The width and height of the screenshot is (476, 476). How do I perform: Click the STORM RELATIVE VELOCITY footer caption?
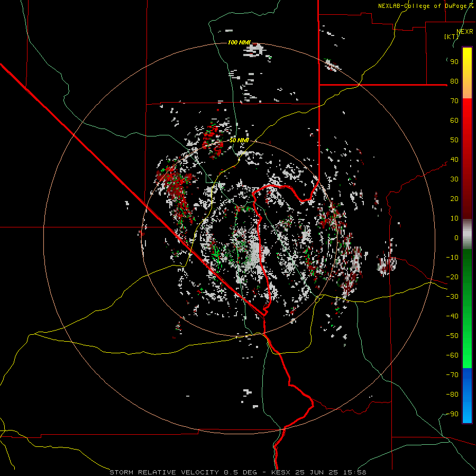point(237,472)
